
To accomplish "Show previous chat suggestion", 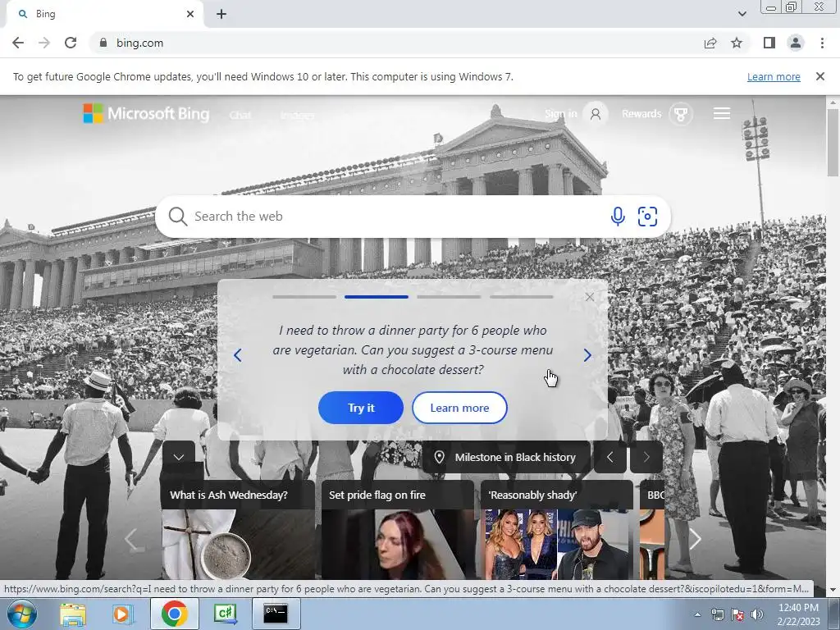I will pyautogui.click(x=237, y=355).
